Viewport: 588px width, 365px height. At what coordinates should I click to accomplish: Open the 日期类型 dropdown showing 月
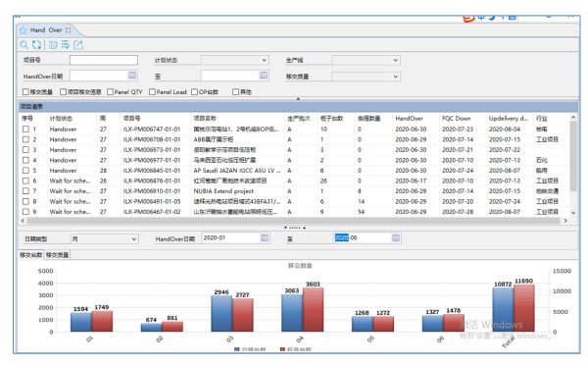(104, 238)
